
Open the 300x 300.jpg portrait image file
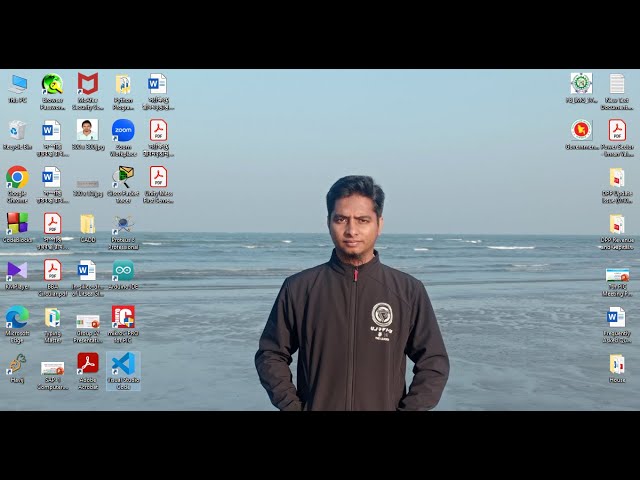click(88, 131)
